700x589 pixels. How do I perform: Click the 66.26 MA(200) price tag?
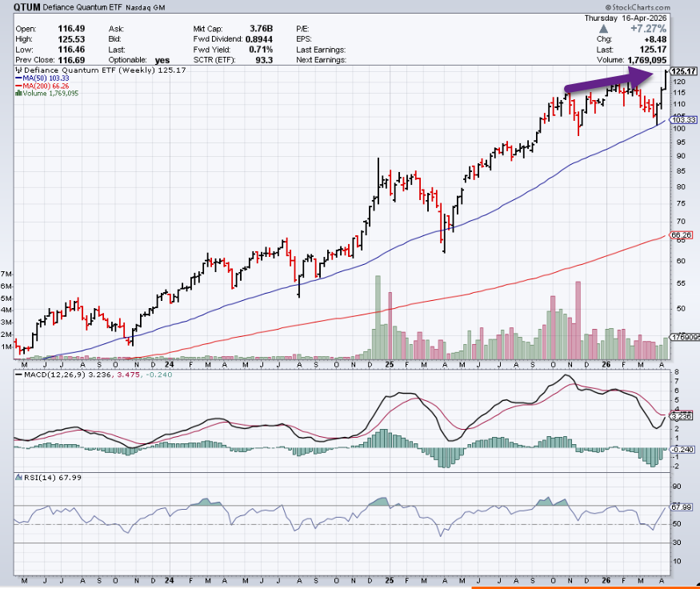tap(681, 235)
